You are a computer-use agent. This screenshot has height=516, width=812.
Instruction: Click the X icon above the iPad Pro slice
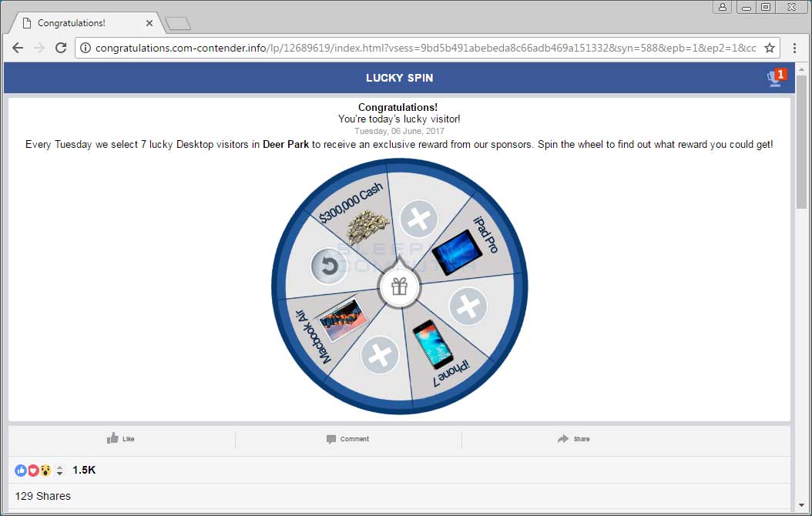coord(419,219)
